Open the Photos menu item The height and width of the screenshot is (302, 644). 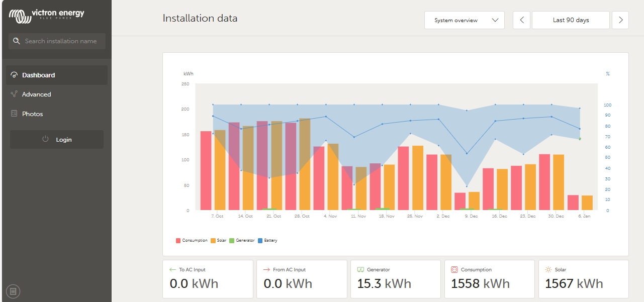pyautogui.click(x=32, y=114)
